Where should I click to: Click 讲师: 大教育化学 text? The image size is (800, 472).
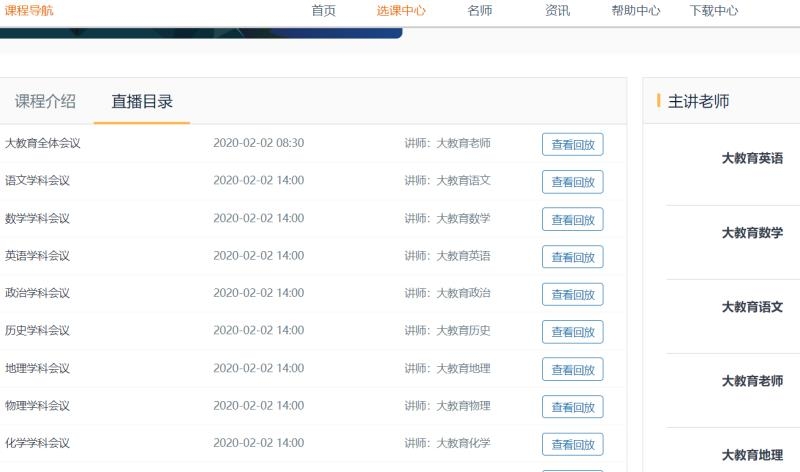447,443
